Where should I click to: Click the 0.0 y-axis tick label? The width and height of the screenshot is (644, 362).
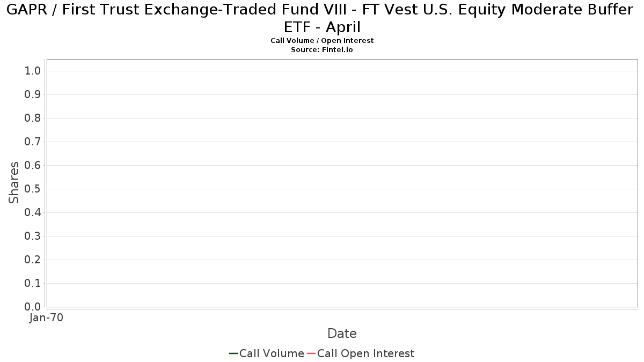(33, 307)
